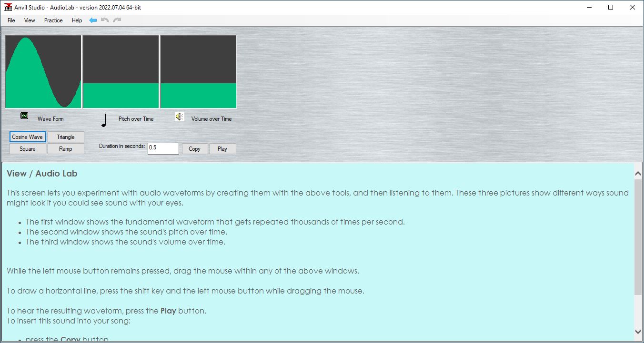Click the 'Volume over Time' label

tap(211, 119)
